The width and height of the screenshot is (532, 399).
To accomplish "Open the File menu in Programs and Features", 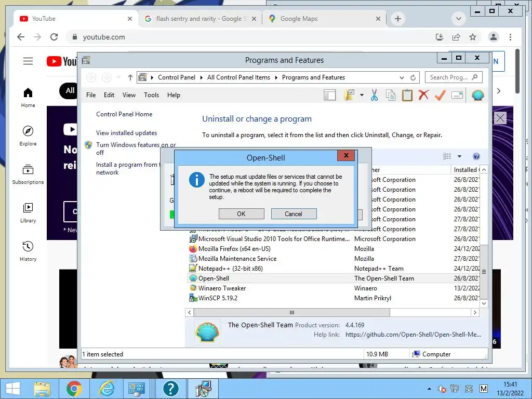I will (x=91, y=95).
